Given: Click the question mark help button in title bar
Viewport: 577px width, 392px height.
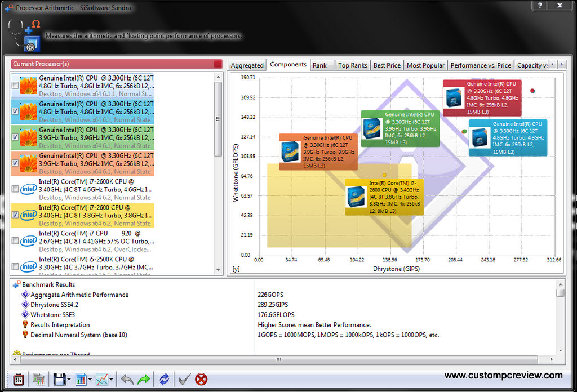Looking at the screenshot, I should 540,5.
